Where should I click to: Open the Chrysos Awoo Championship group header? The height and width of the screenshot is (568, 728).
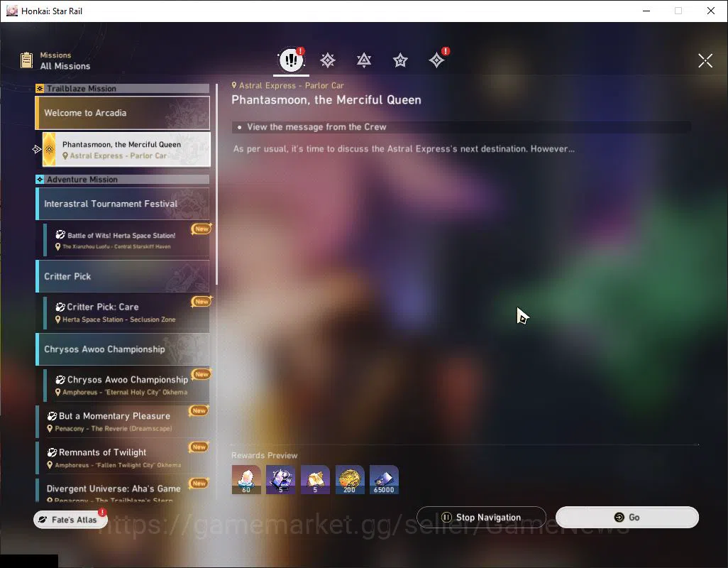(123, 349)
